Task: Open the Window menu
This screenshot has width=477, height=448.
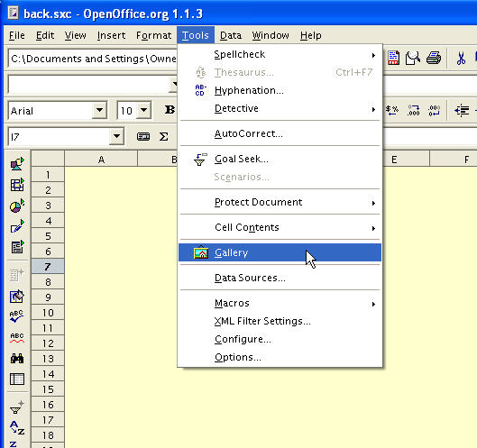Action: (271, 35)
